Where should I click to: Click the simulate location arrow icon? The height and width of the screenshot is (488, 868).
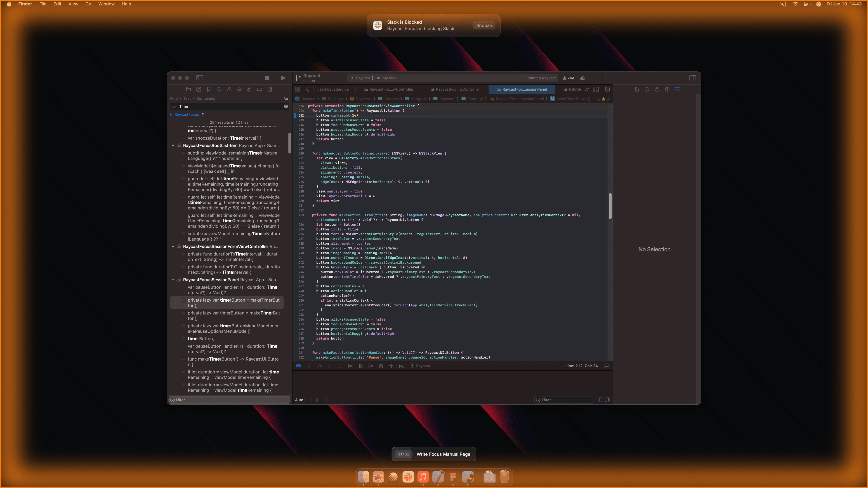point(391,366)
